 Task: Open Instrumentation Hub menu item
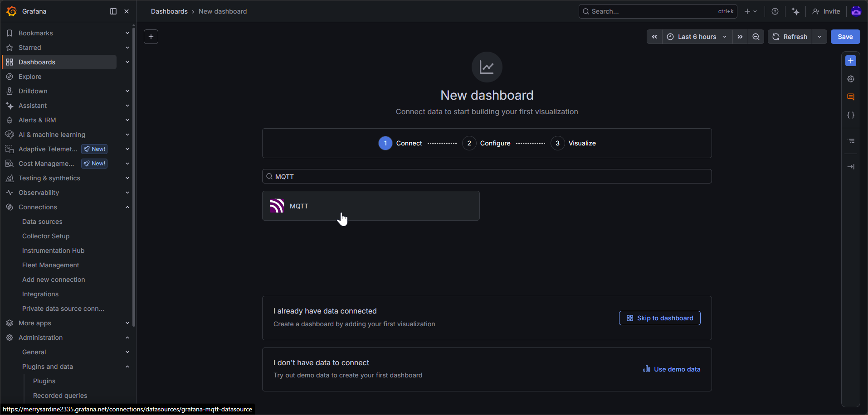click(x=53, y=251)
